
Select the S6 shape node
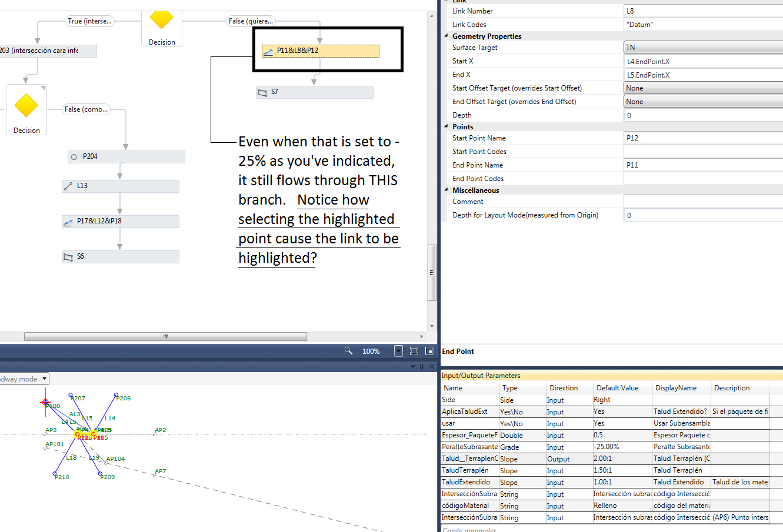click(120, 256)
